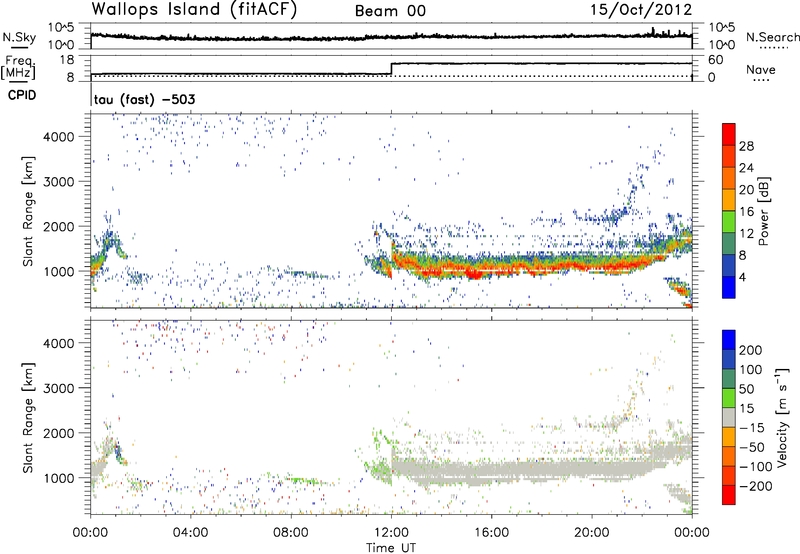Click the "28" label on the Power color bar
The image size is (800, 554).
[x=746, y=146]
